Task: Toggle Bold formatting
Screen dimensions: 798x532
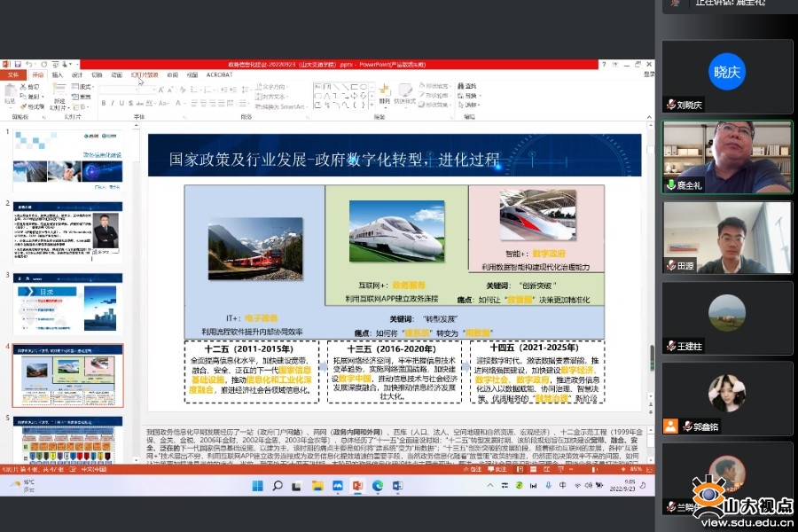Action: tap(104, 104)
